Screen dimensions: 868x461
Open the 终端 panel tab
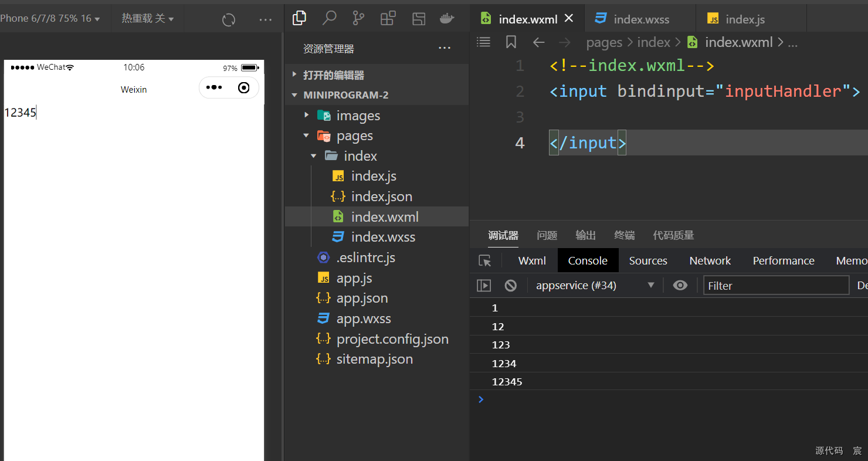(x=625, y=235)
